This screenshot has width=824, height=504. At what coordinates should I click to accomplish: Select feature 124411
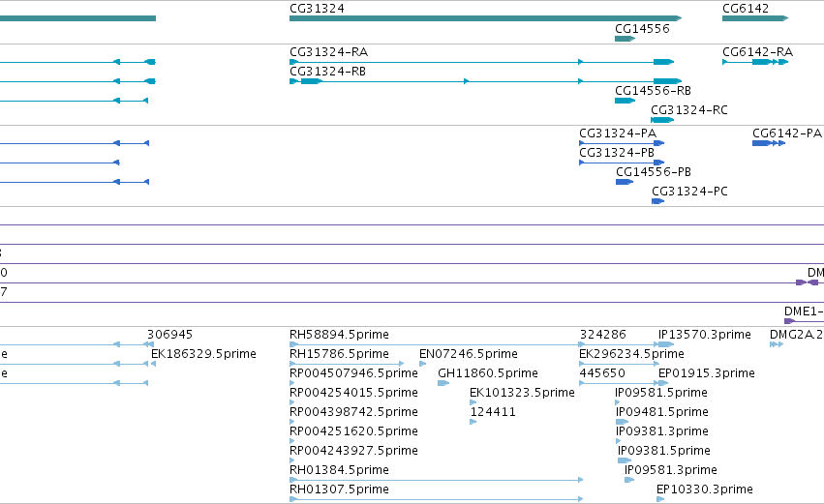click(493, 412)
